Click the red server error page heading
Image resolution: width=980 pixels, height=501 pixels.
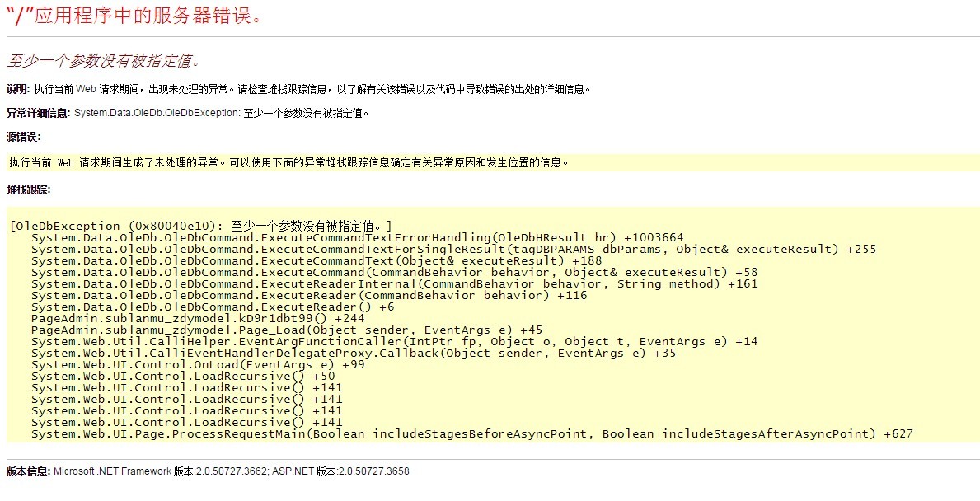[x=134, y=16]
